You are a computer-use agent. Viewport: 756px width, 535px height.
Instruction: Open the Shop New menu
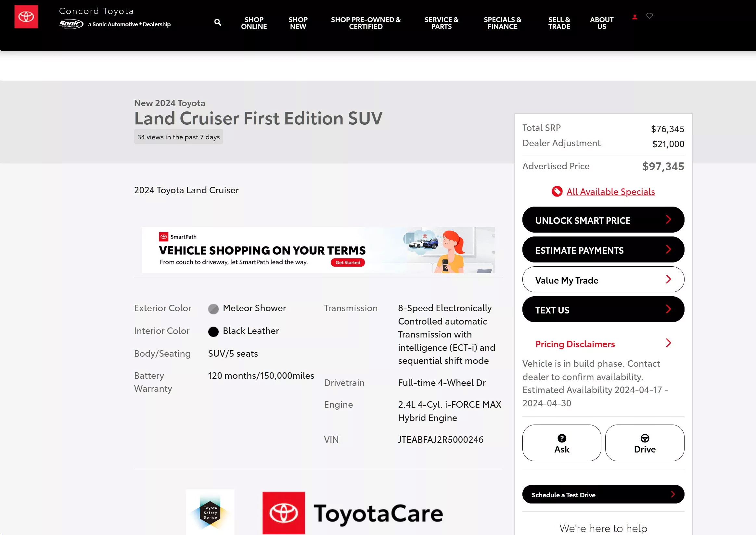coord(298,23)
